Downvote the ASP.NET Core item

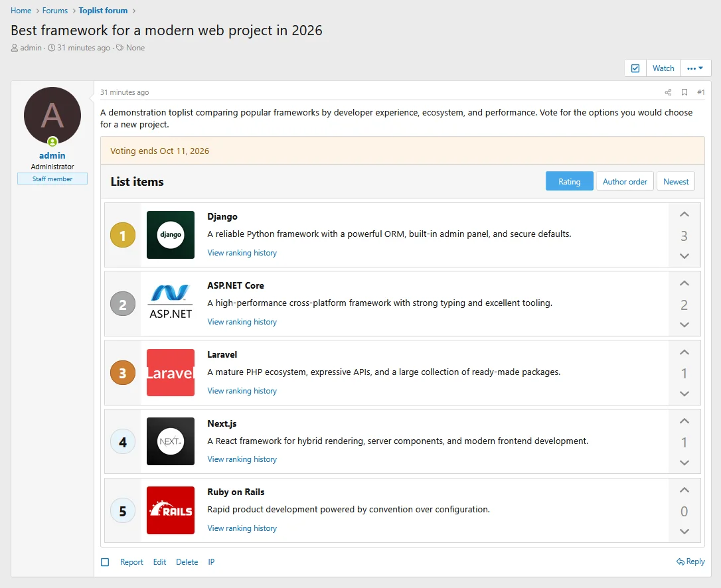(684, 325)
